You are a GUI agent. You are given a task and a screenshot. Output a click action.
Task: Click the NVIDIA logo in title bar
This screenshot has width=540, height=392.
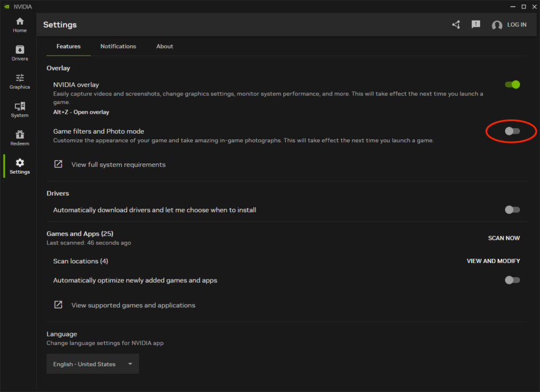(x=6, y=6)
